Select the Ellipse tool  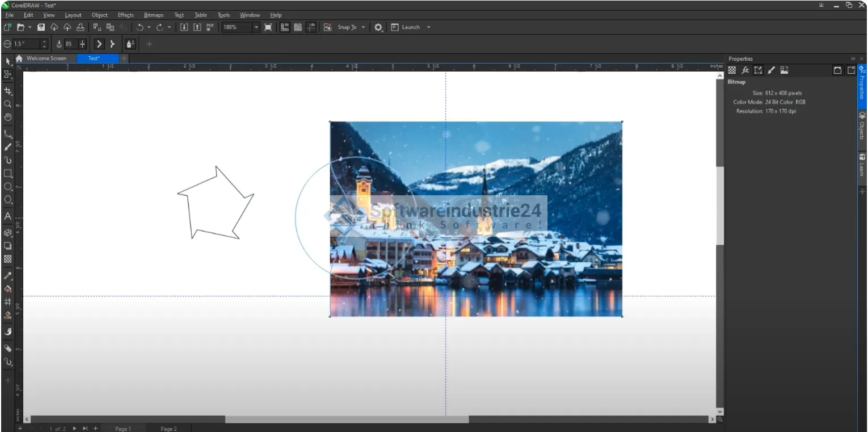point(8,187)
